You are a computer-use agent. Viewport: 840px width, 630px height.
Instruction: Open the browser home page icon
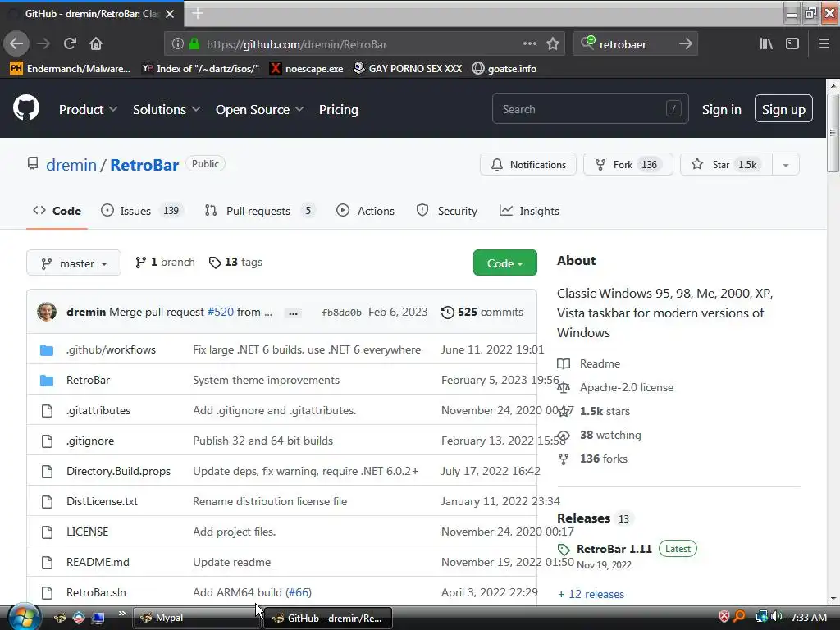[x=96, y=44]
